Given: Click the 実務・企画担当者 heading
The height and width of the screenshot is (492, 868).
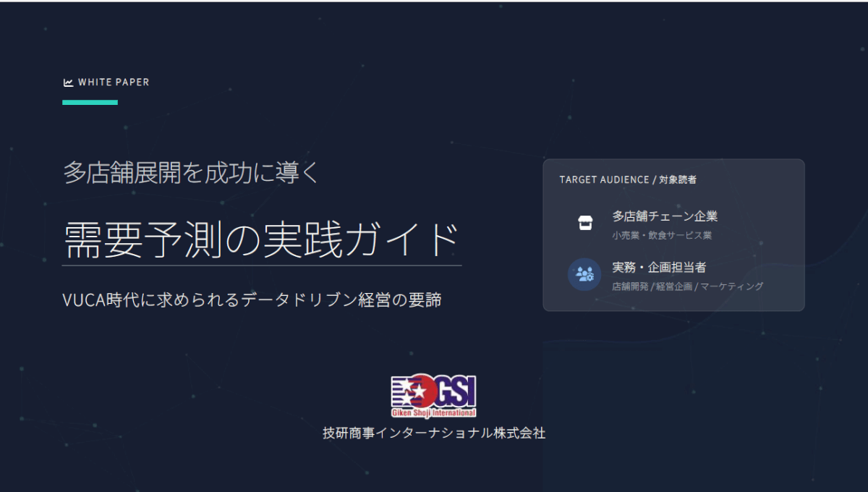Looking at the screenshot, I should (659, 267).
